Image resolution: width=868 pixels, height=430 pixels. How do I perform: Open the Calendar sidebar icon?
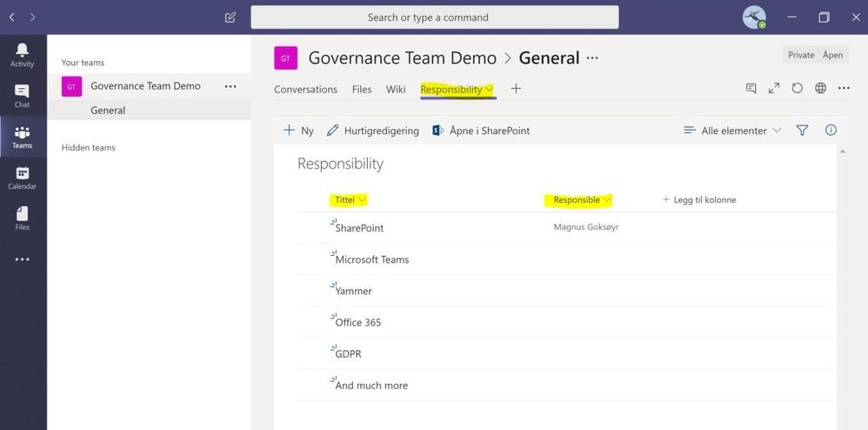(22, 178)
